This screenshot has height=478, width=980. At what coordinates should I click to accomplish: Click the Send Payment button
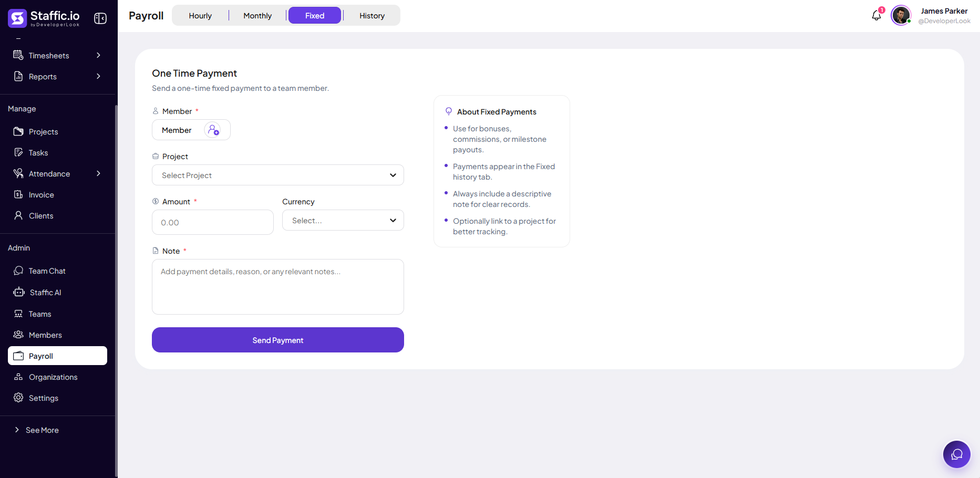(277, 340)
